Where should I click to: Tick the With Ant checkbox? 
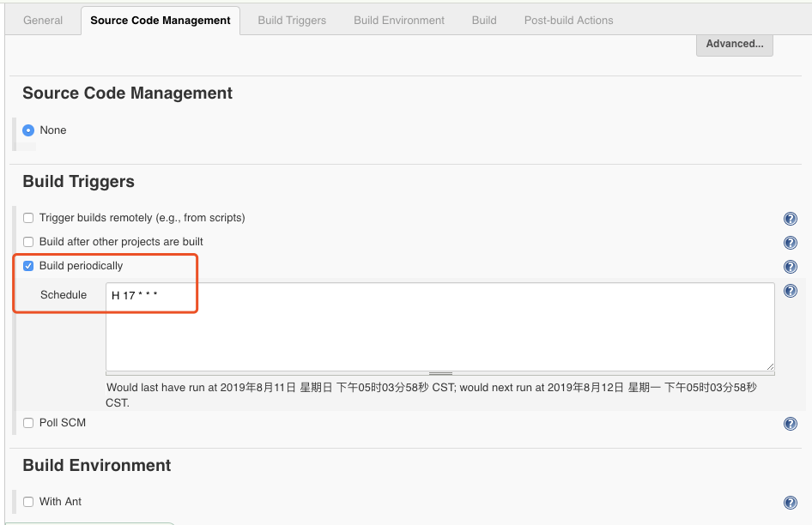pos(28,502)
